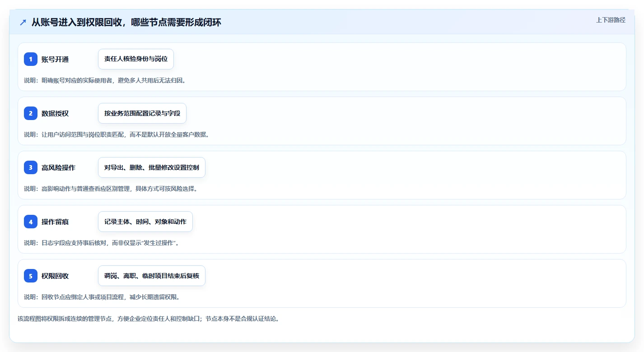
Task: Click the step 4 number badge
Action: pyautogui.click(x=31, y=222)
